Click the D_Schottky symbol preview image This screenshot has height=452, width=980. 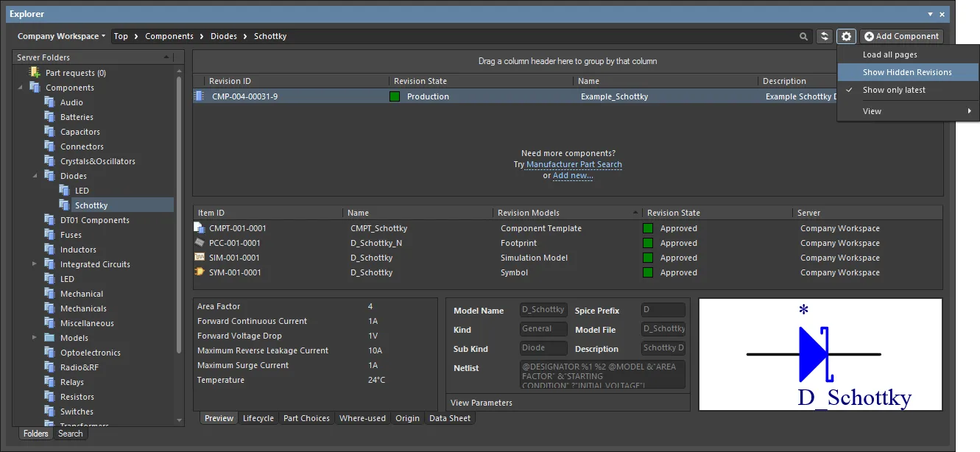[x=820, y=354]
